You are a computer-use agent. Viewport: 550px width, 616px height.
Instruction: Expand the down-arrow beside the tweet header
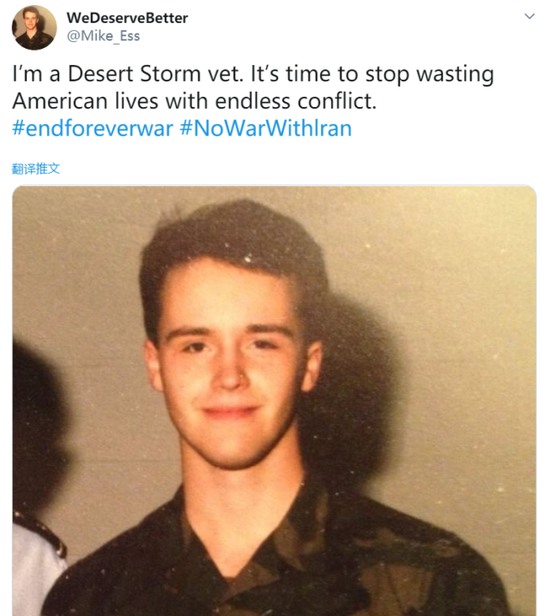[530, 16]
